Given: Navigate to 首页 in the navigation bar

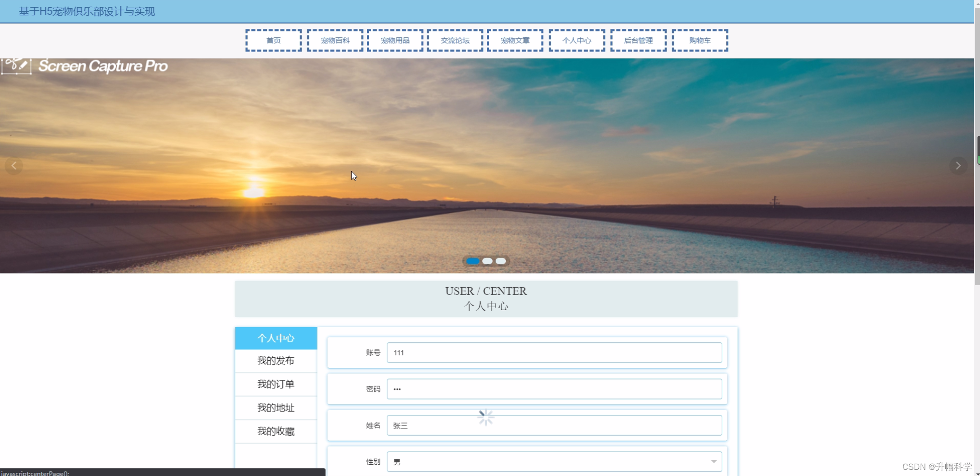Looking at the screenshot, I should 273,40.
